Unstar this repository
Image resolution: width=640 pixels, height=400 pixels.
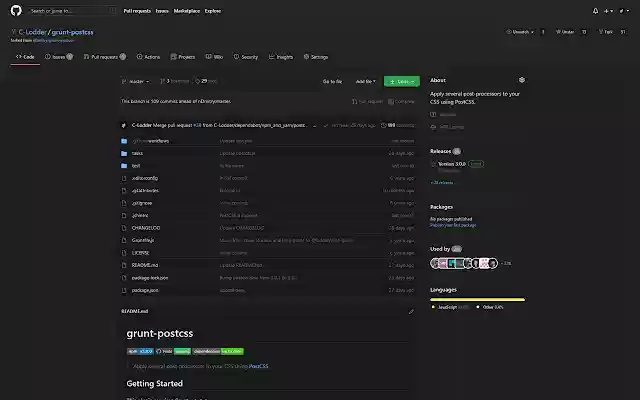(565, 32)
